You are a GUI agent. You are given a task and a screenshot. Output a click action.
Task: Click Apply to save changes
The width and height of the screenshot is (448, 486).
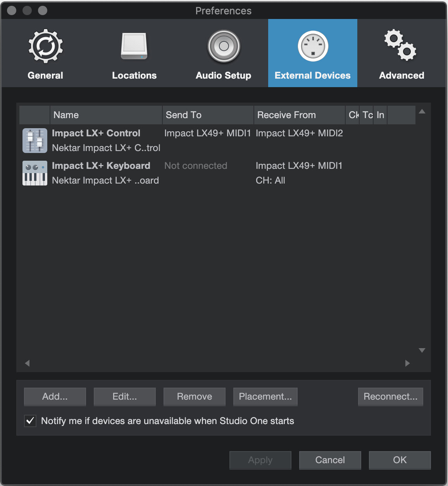tap(260, 460)
